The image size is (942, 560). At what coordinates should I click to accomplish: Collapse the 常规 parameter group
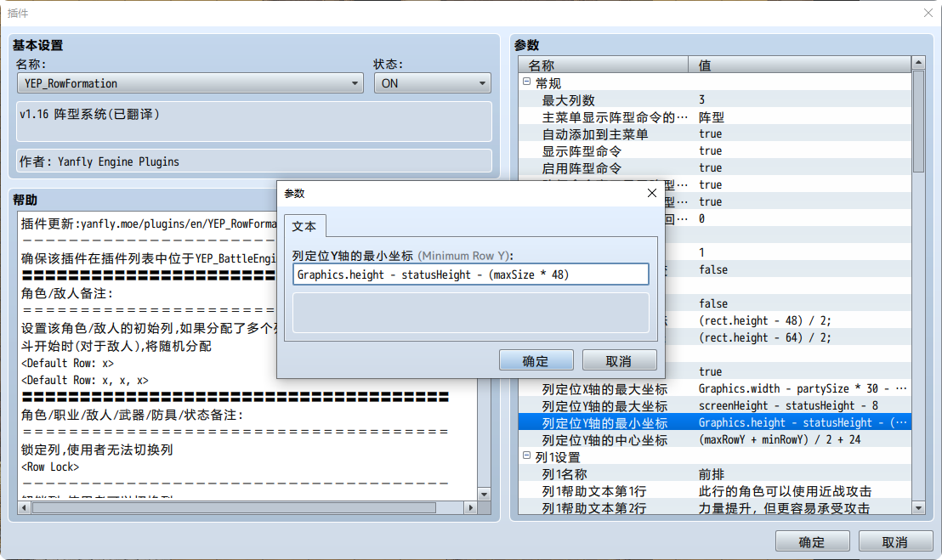527,82
